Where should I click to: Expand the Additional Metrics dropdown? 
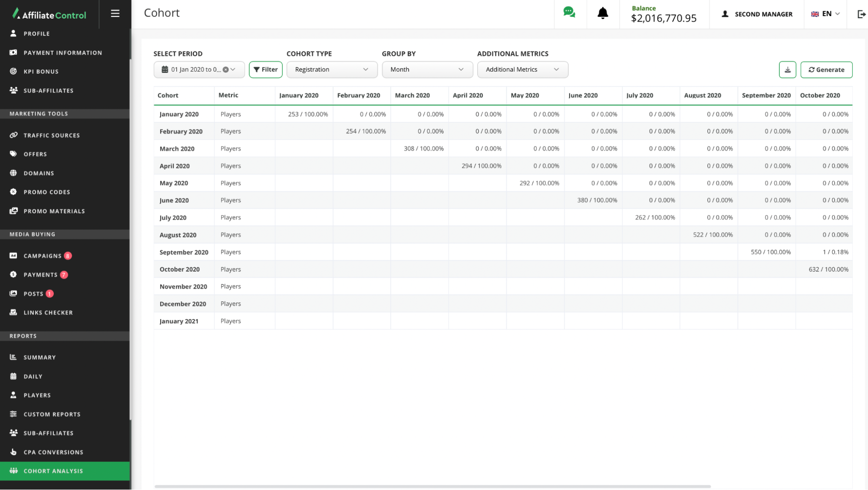coord(522,69)
